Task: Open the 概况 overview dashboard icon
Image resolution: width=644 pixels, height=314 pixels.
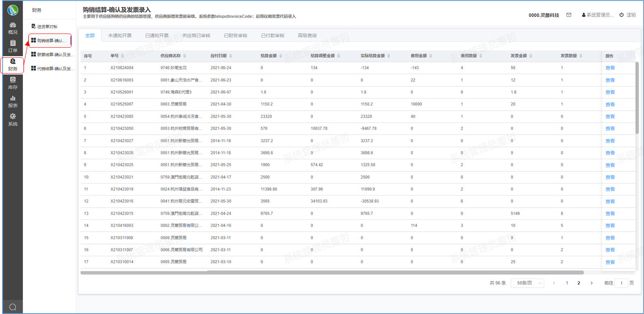Action: click(13, 25)
